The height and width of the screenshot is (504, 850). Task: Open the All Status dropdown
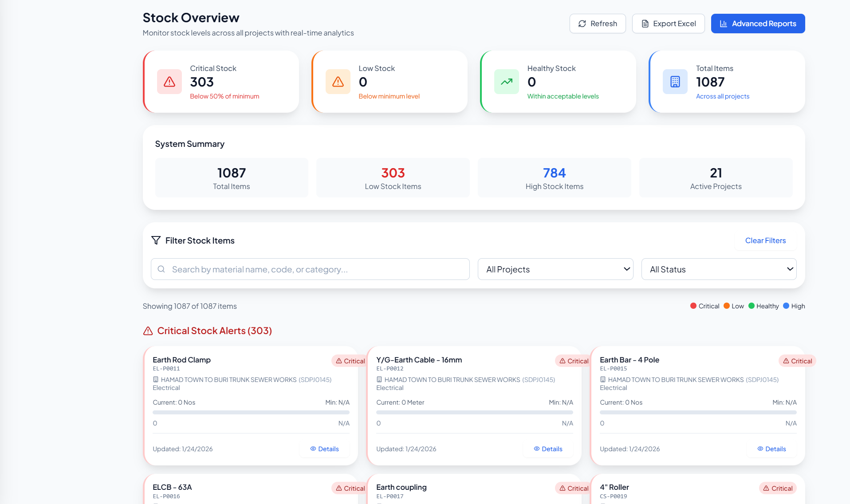tap(719, 269)
